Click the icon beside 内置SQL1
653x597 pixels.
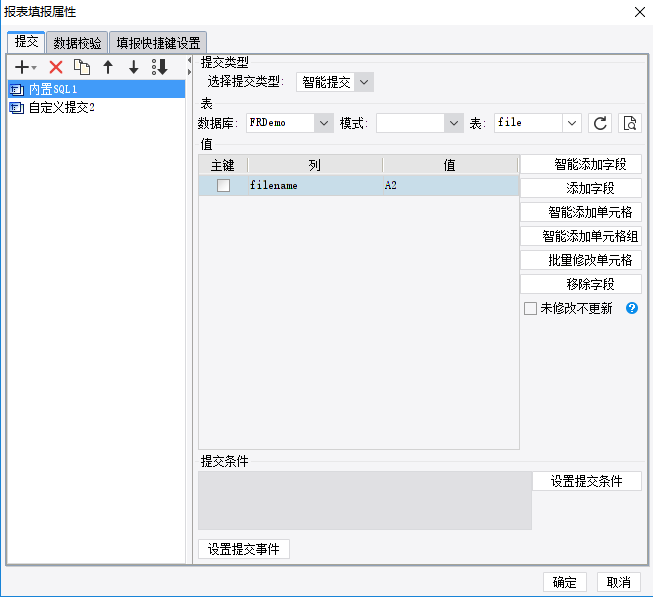(x=17, y=90)
